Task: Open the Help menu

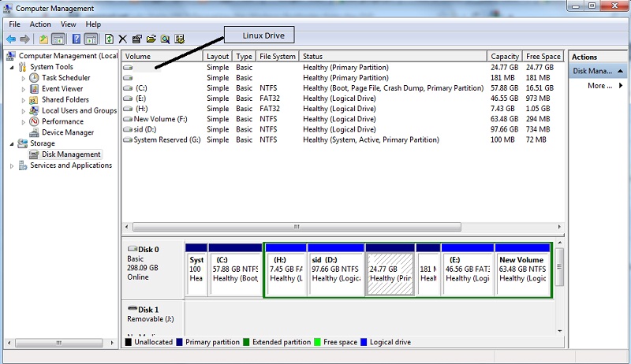Action: click(x=93, y=24)
